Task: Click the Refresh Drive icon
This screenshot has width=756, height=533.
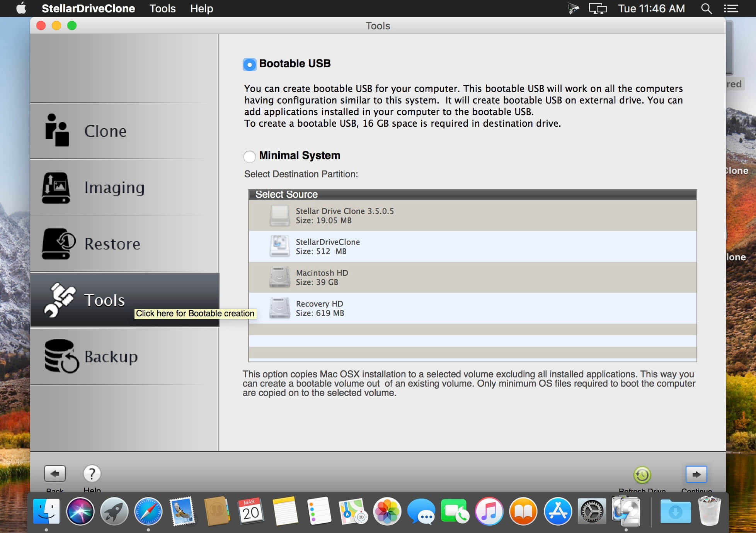Action: [642, 475]
